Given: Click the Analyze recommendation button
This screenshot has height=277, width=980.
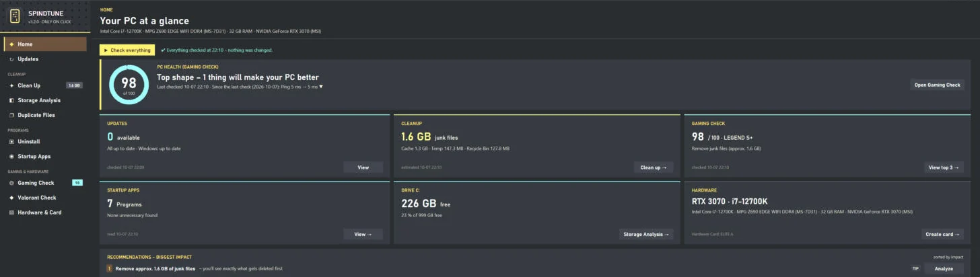Looking at the screenshot, I should pos(944,268).
